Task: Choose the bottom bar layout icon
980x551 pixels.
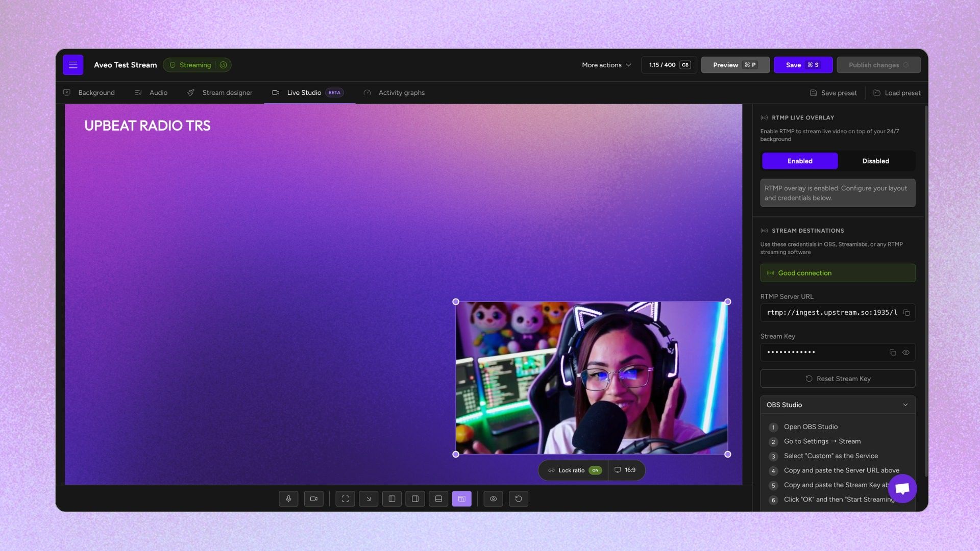Action: click(438, 499)
